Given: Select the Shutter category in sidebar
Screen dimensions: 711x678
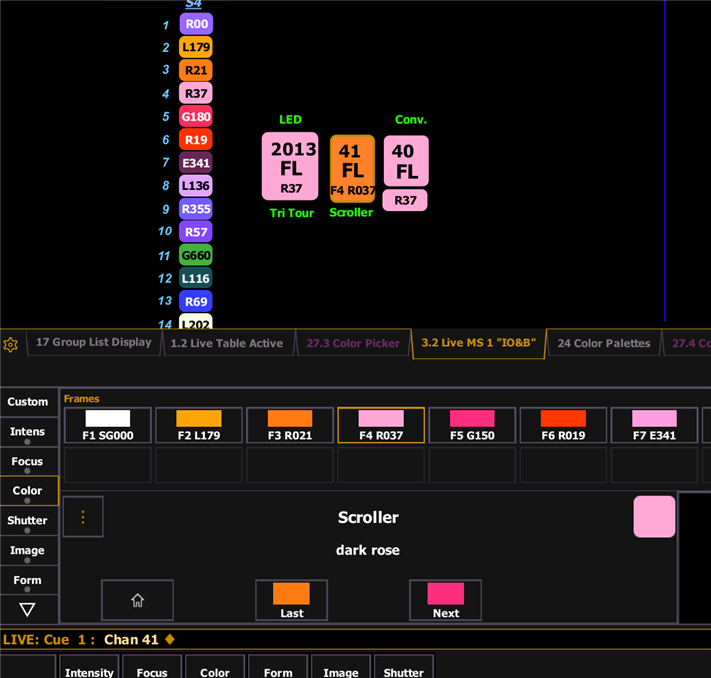Looking at the screenshot, I should (27, 521).
